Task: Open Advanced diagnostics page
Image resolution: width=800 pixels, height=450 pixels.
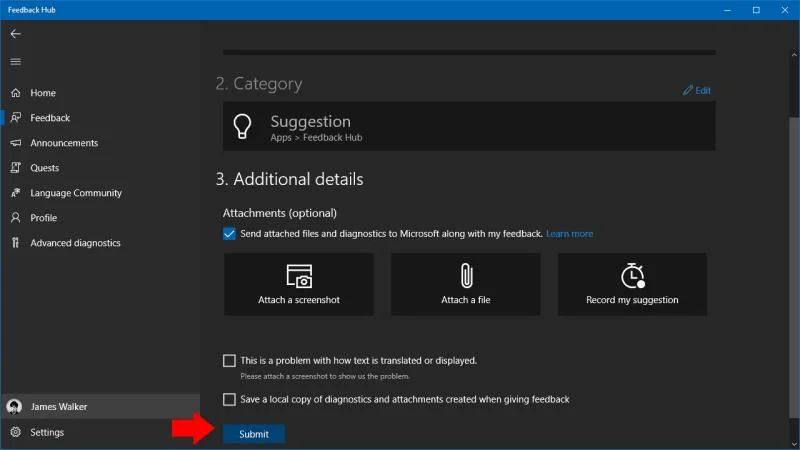Action: 75,243
